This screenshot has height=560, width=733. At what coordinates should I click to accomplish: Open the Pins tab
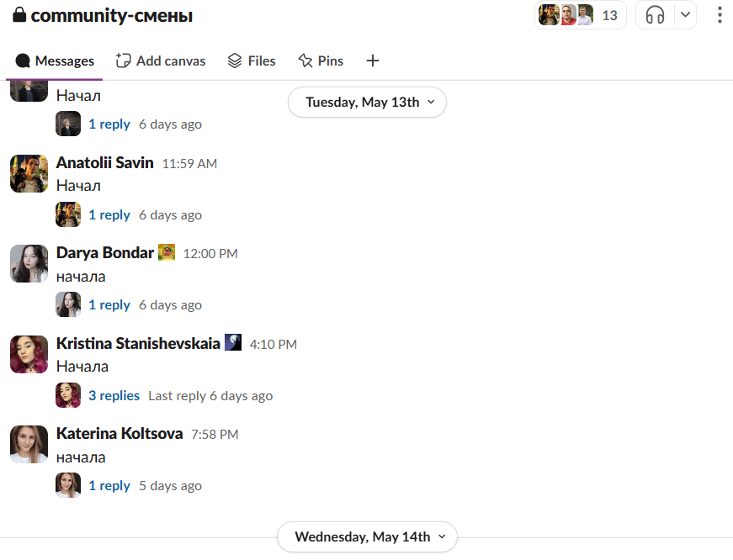321,61
